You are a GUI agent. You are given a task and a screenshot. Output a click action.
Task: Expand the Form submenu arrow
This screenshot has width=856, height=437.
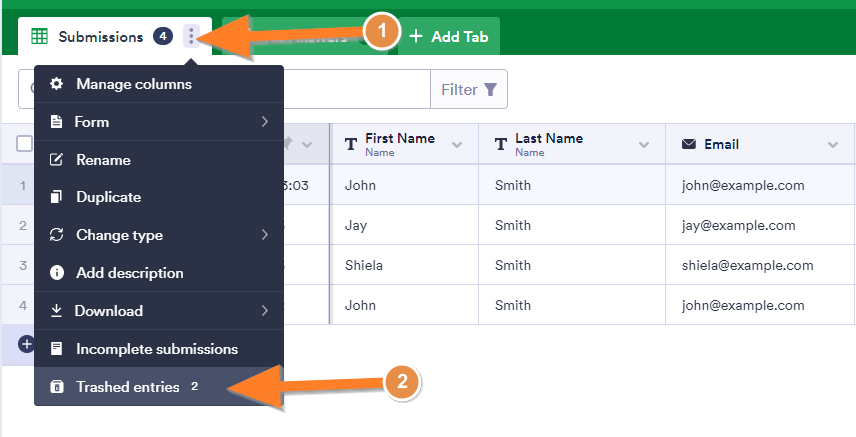pyautogui.click(x=265, y=122)
